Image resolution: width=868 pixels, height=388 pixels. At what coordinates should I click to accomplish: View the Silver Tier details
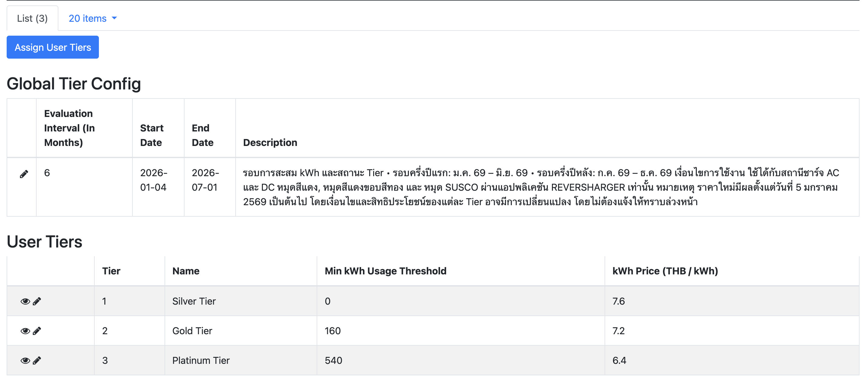pos(25,301)
